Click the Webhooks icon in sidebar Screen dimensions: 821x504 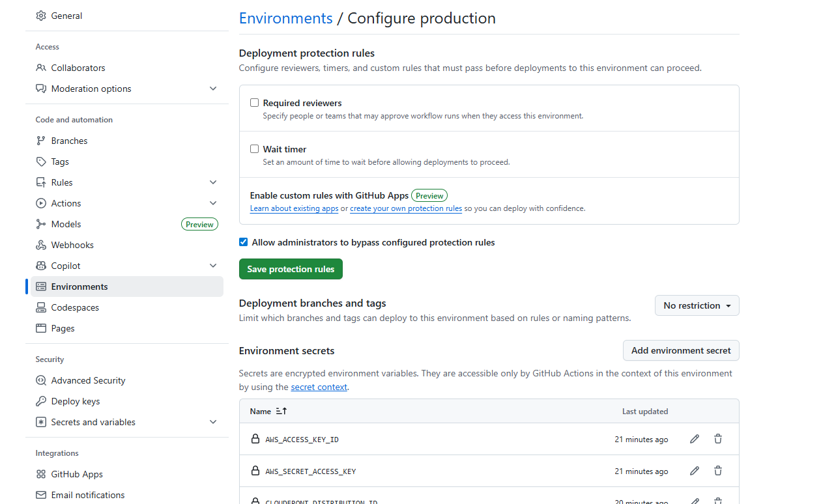pyautogui.click(x=41, y=245)
